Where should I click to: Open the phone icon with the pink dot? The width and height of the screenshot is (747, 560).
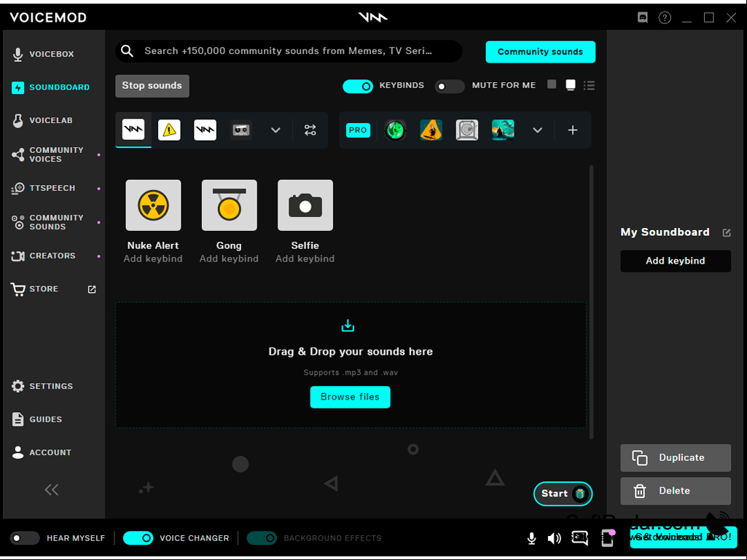click(608, 538)
